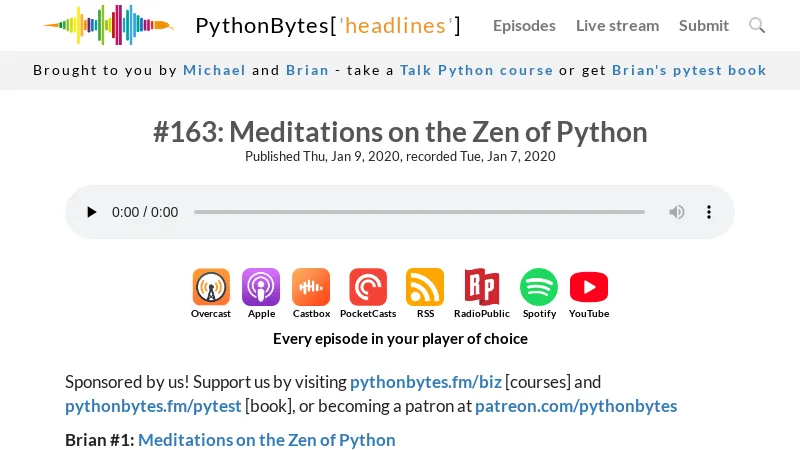Image resolution: width=800 pixels, height=450 pixels.
Task: Click the Apple Podcasts icon
Action: coord(261,287)
